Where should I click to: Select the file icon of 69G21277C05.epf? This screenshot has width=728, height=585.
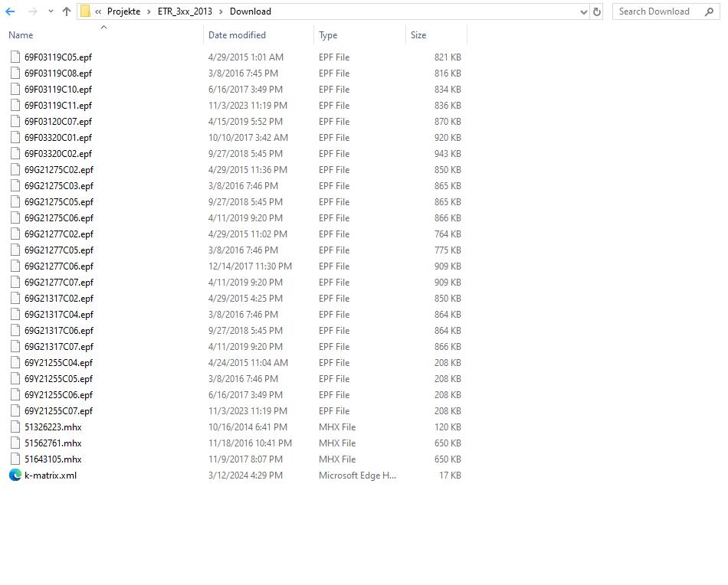pyautogui.click(x=15, y=250)
